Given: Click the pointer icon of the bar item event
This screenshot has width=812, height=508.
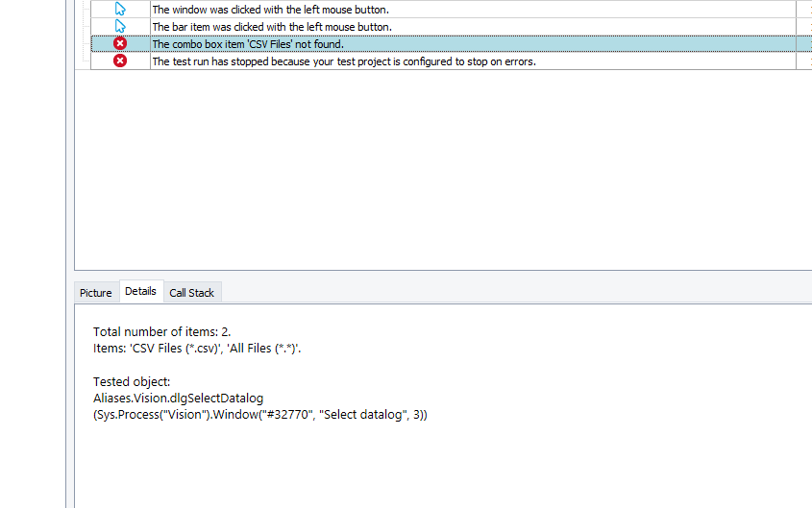Looking at the screenshot, I should [x=120, y=26].
